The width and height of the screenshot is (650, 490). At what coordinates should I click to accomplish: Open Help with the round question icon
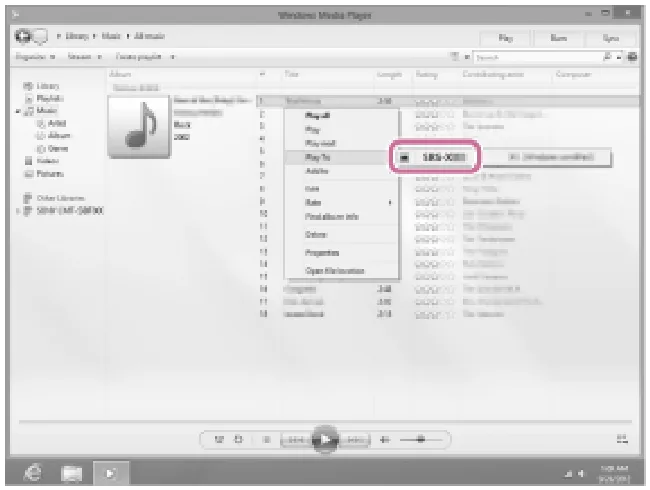pos(632,57)
